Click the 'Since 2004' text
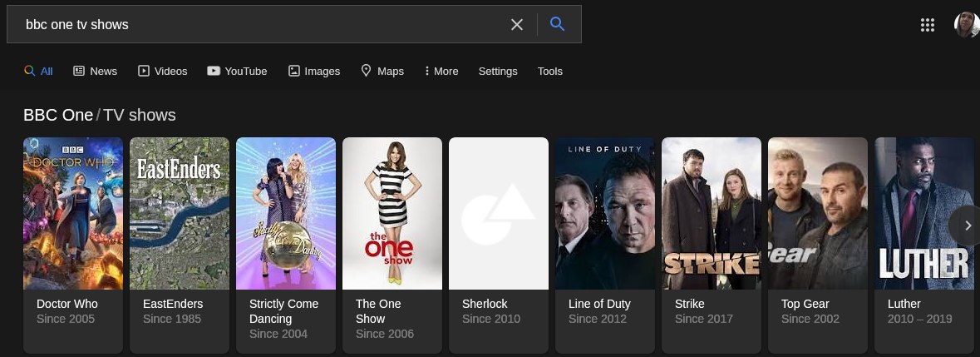Image resolution: width=980 pixels, height=357 pixels. (x=278, y=334)
